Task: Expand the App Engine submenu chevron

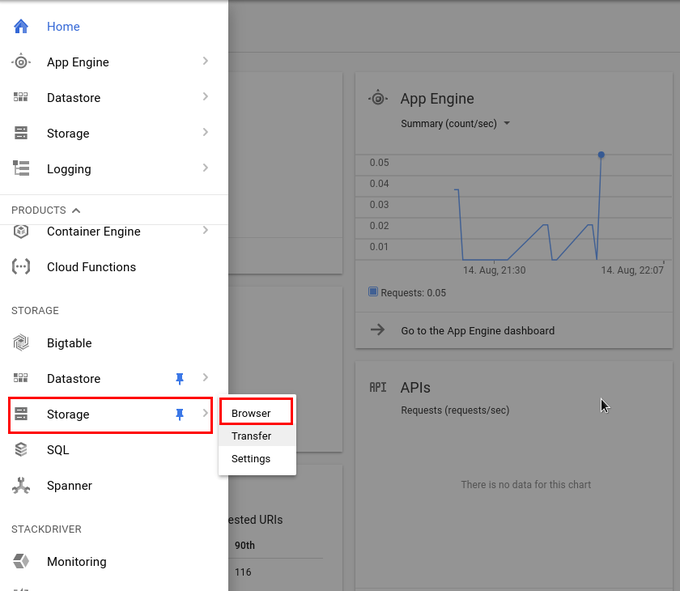Action: pyautogui.click(x=205, y=61)
